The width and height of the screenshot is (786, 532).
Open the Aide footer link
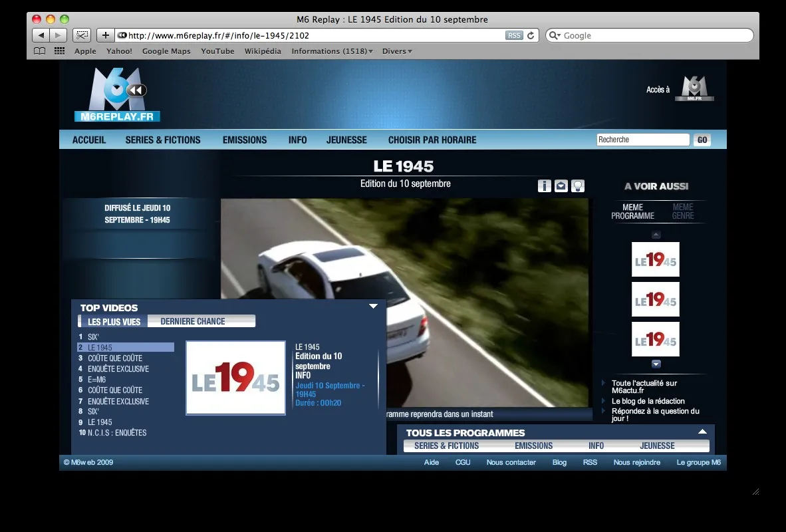[x=431, y=462]
